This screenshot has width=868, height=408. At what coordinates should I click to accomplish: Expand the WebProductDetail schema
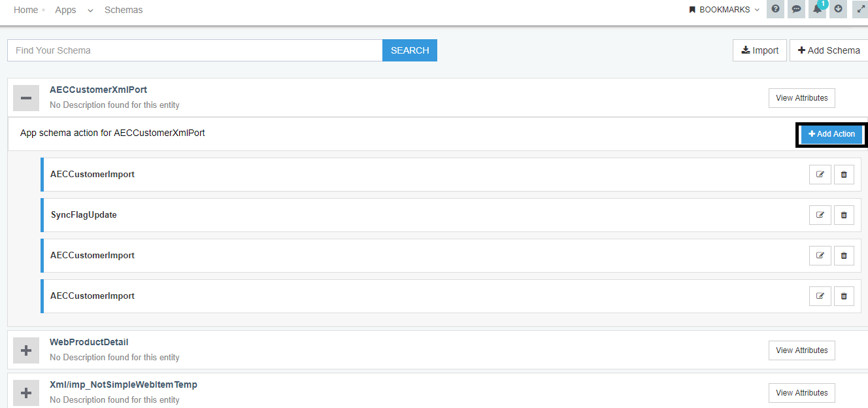tap(26, 350)
